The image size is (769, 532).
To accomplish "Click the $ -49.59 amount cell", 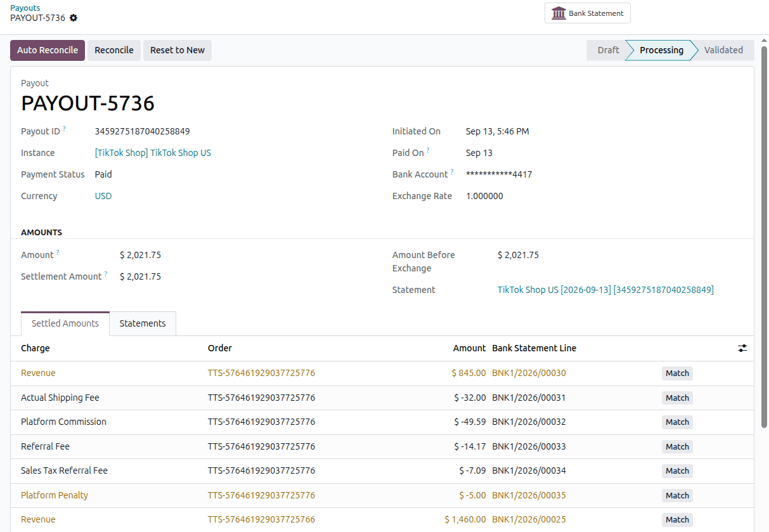I will click(x=470, y=422).
